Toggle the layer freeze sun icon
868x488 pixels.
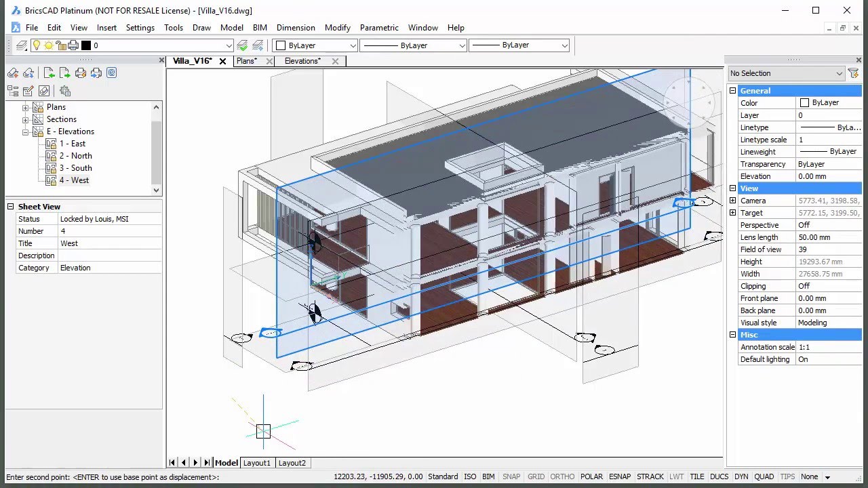point(49,45)
